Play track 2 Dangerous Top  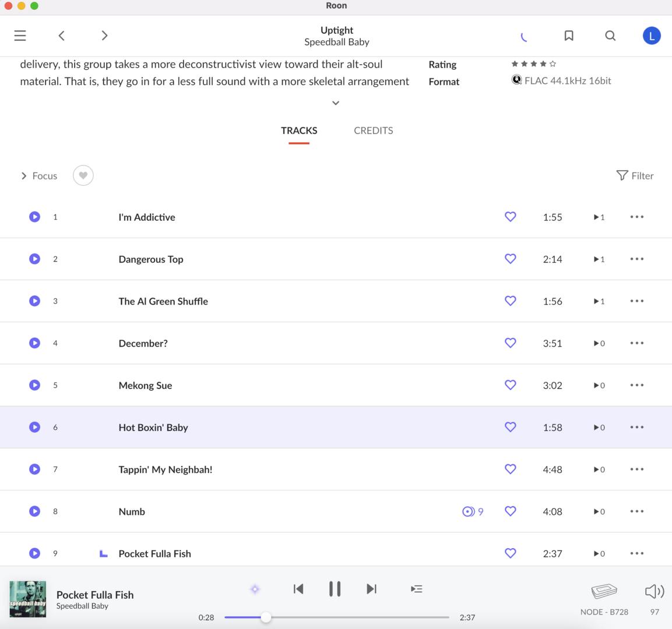point(35,259)
